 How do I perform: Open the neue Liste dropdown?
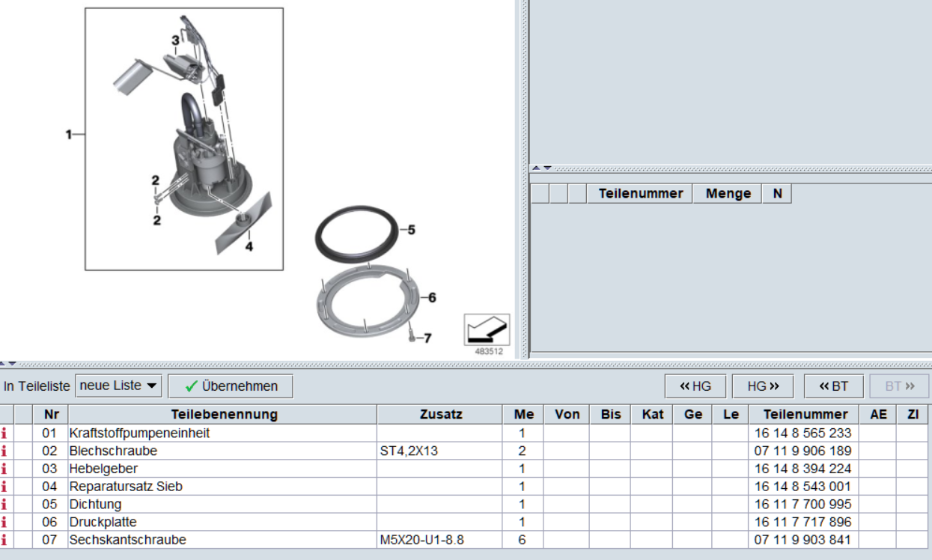tap(119, 386)
